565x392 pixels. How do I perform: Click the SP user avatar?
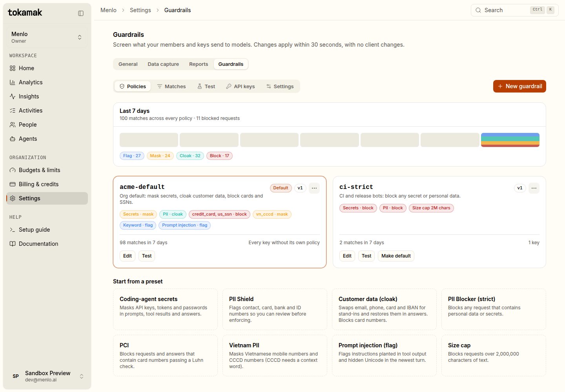16,376
